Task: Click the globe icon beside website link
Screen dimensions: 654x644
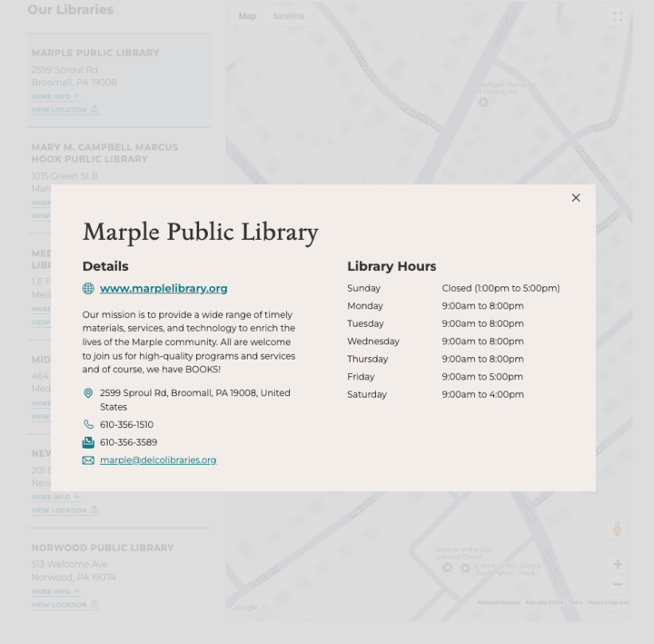Action: tap(88, 288)
